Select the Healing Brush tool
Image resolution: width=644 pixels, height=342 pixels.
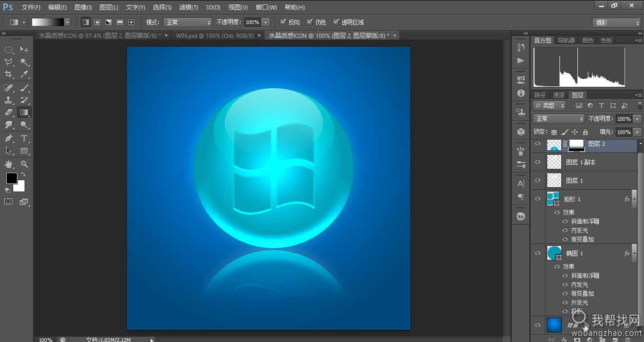click(9, 88)
